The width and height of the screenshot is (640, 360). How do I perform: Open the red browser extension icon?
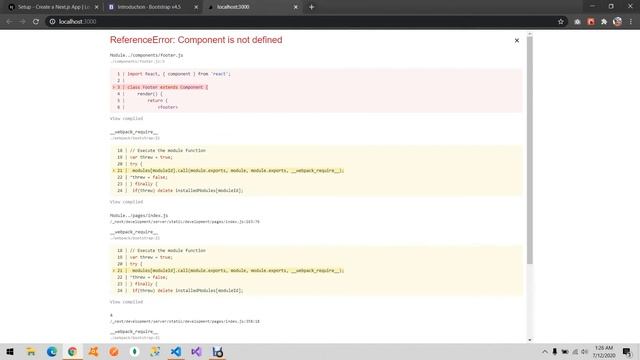591,22
